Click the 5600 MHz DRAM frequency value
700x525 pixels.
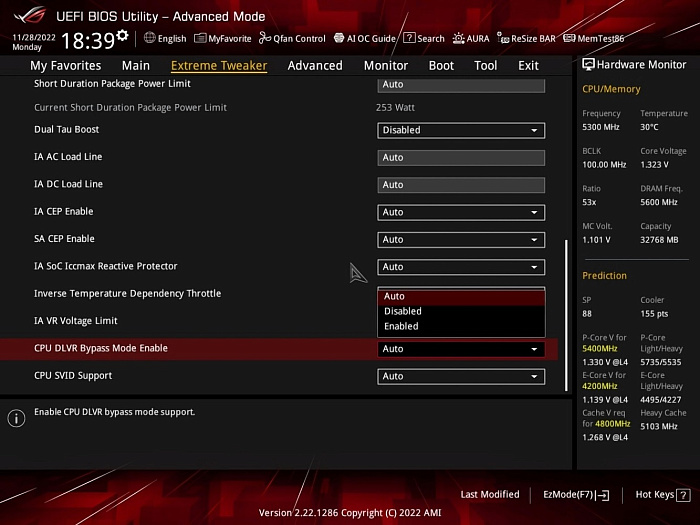(659, 202)
